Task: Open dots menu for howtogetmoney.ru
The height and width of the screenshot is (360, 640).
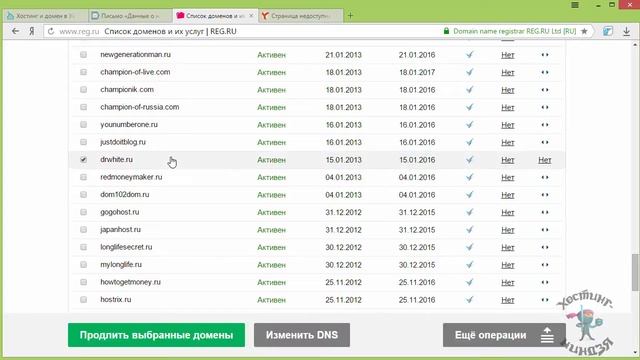Action: point(545,282)
